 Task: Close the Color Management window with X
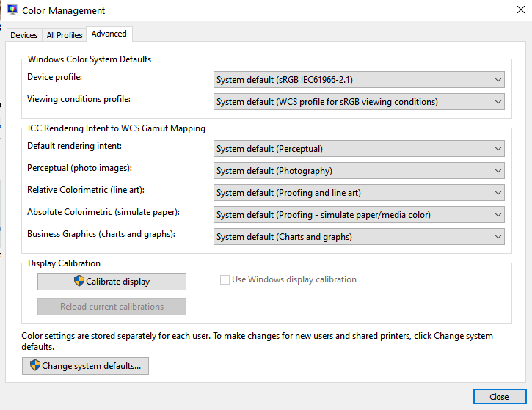tap(521, 10)
